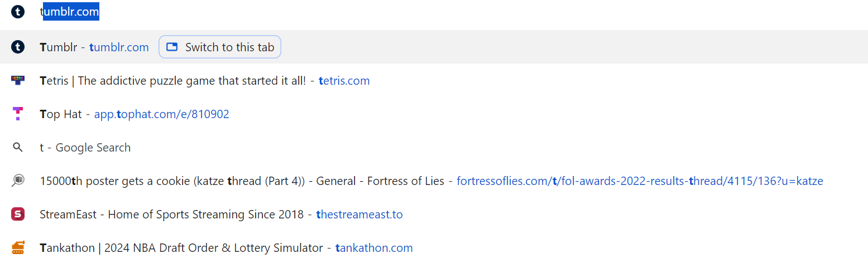Click the Top Hat favicon icon
868x268 pixels.
pos(18,114)
